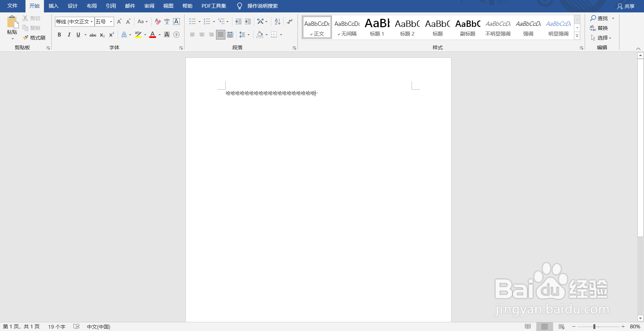Apply strikethrough formatting
This screenshot has height=331, width=644.
93,35
